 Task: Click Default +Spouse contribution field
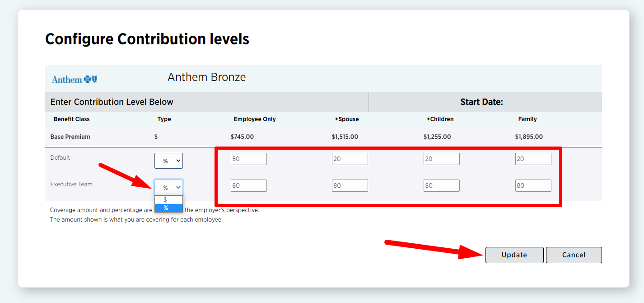(350, 159)
